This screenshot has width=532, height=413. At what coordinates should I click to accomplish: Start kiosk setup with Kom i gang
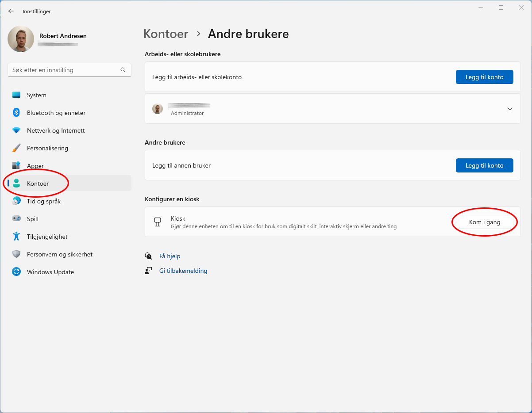(x=485, y=222)
